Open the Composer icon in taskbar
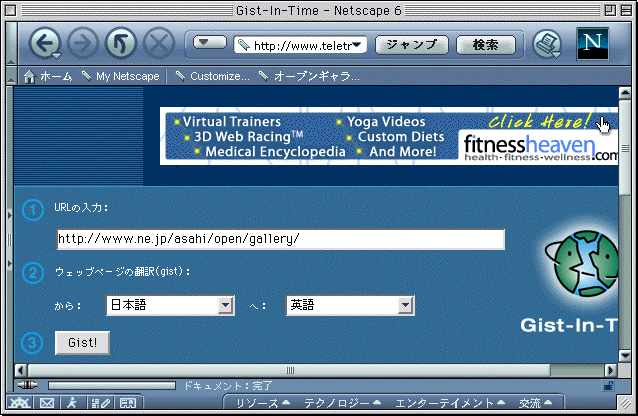 point(100,403)
